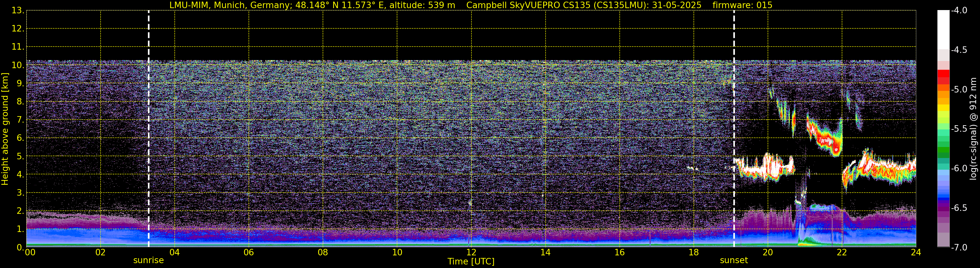Click the colorbar tick label '-6.0'
This screenshot has height=268, width=980.
(959, 168)
